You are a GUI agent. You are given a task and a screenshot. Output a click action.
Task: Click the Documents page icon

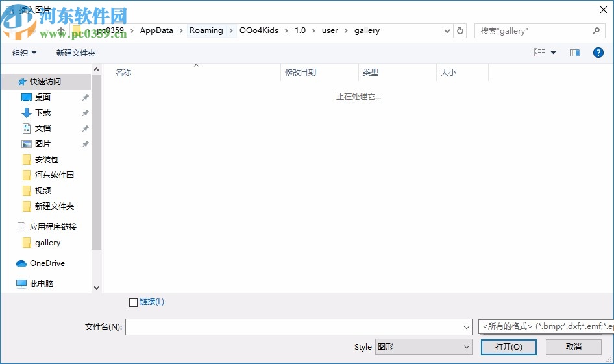pos(26,128)
